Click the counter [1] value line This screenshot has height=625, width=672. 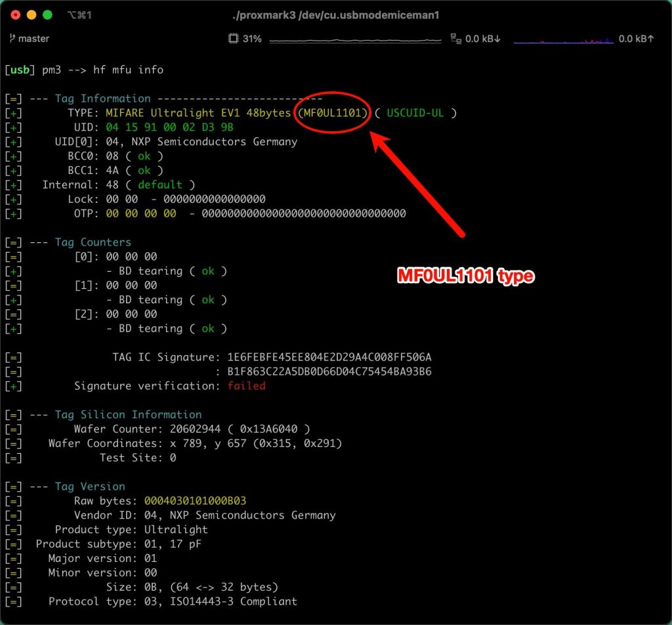[115, 285]
